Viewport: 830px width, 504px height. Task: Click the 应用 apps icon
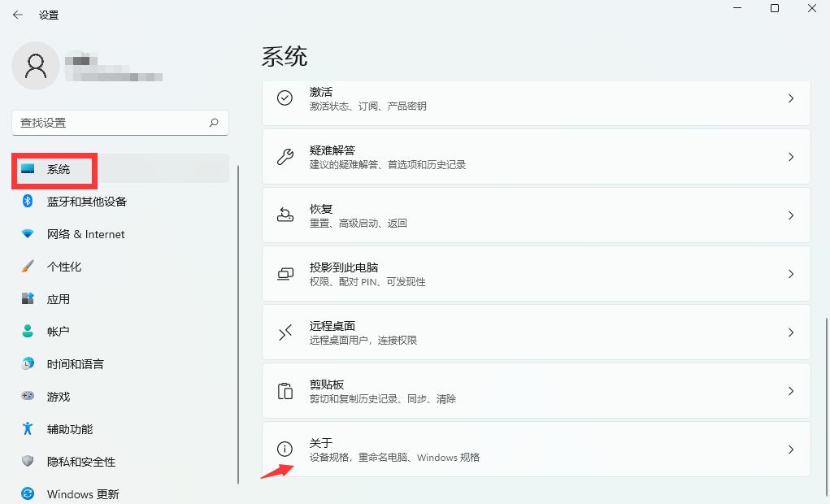[28, 298]
